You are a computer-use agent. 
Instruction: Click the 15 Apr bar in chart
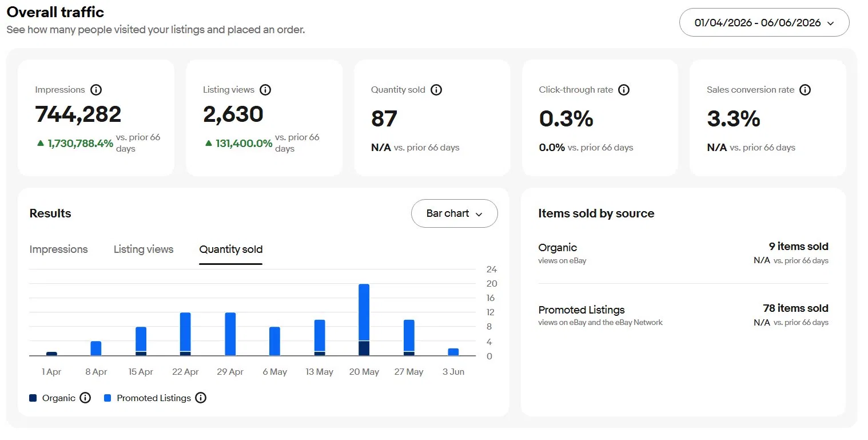tap(141, 342)
